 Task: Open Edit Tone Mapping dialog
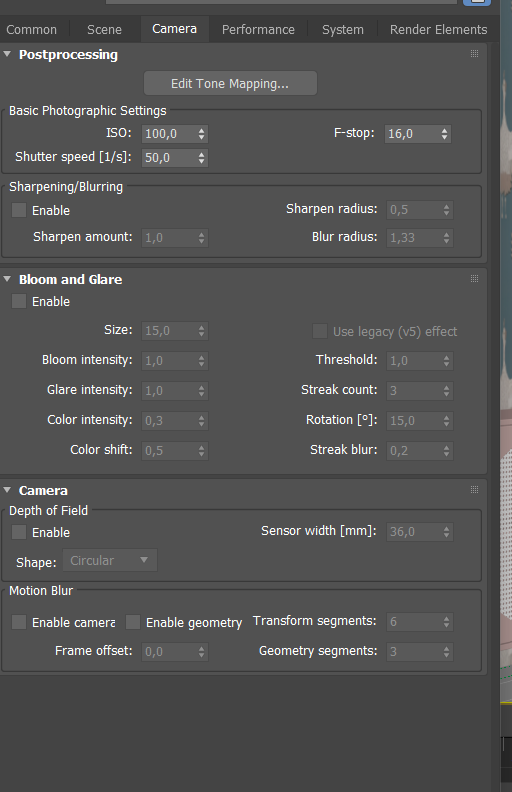coord(230,83)
